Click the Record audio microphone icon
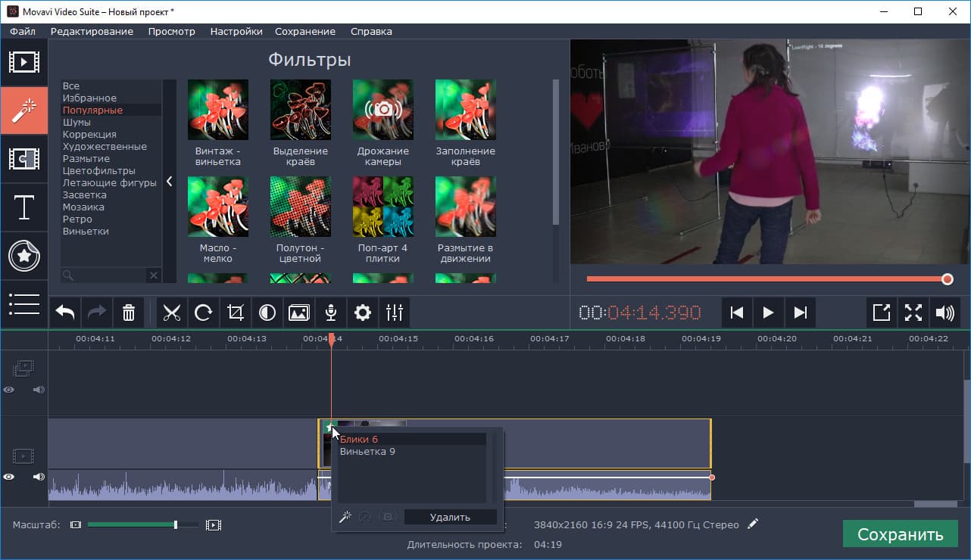971x560 pixels. tap(330, 312)
